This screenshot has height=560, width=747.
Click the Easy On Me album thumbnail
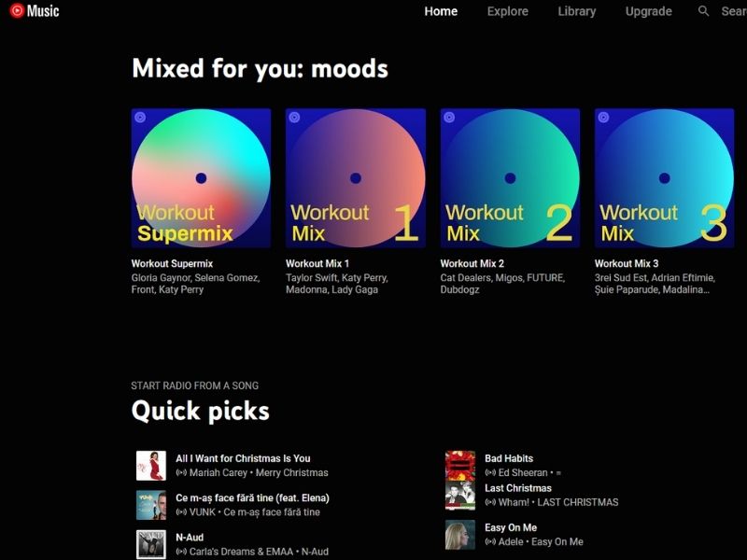pyautogui.click(x=459, y=535)
